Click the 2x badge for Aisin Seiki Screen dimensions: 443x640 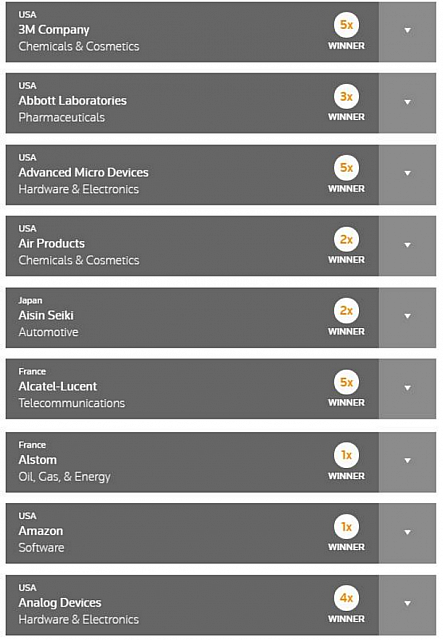coord(346,311)
